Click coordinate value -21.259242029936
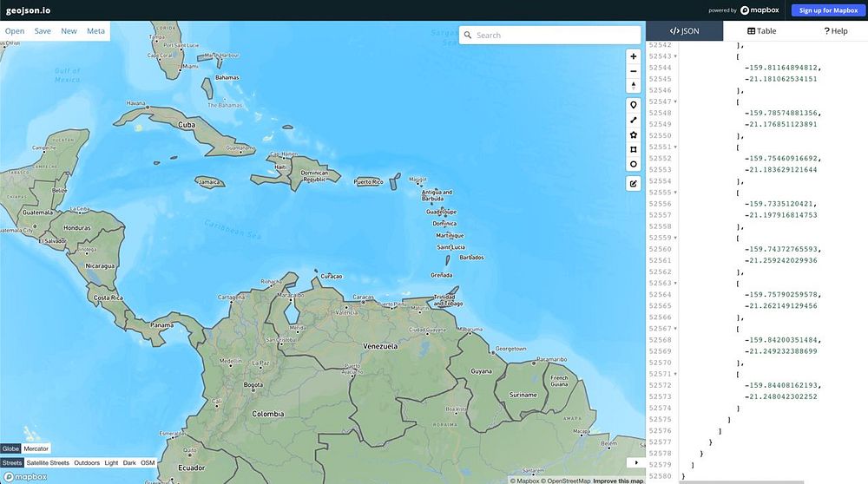The height and width of the screenshot is (484, 868). point(781,260)
